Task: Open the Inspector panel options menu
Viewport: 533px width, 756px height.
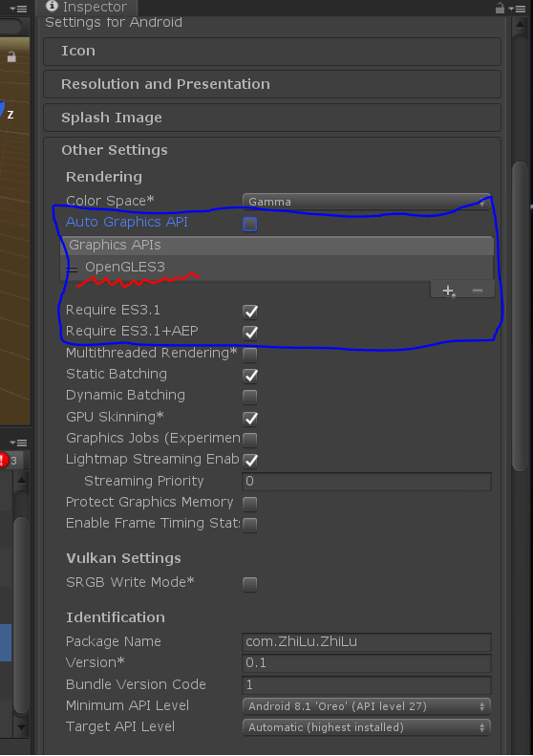Action: point(520,9)
